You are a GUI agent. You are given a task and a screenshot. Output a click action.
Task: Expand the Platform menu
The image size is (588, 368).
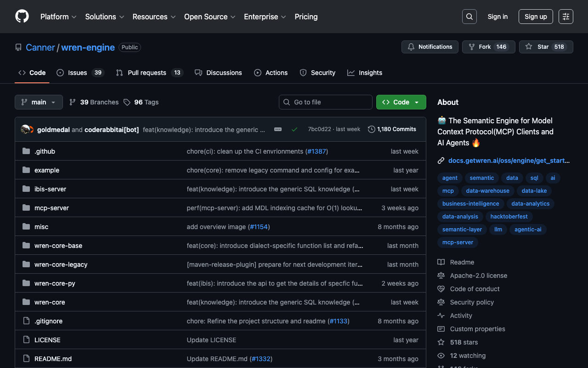click(58, 17)
